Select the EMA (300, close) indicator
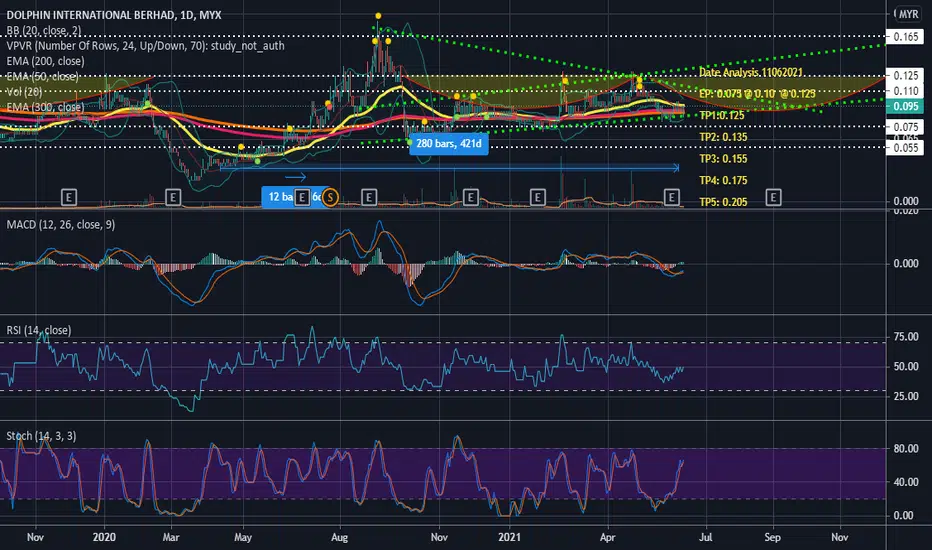932x550 pixels. (45, 108)
